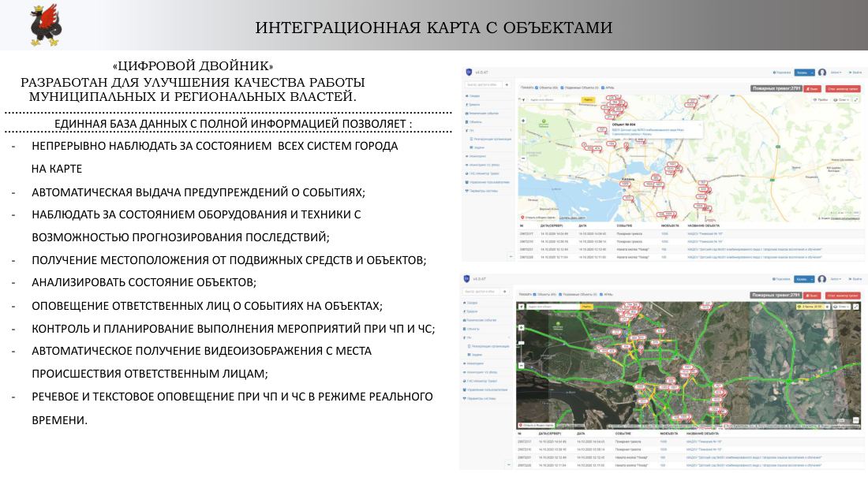Close the 'Объект № 804' map popup
Screen dimensions: 868x488
pos(698,125)
